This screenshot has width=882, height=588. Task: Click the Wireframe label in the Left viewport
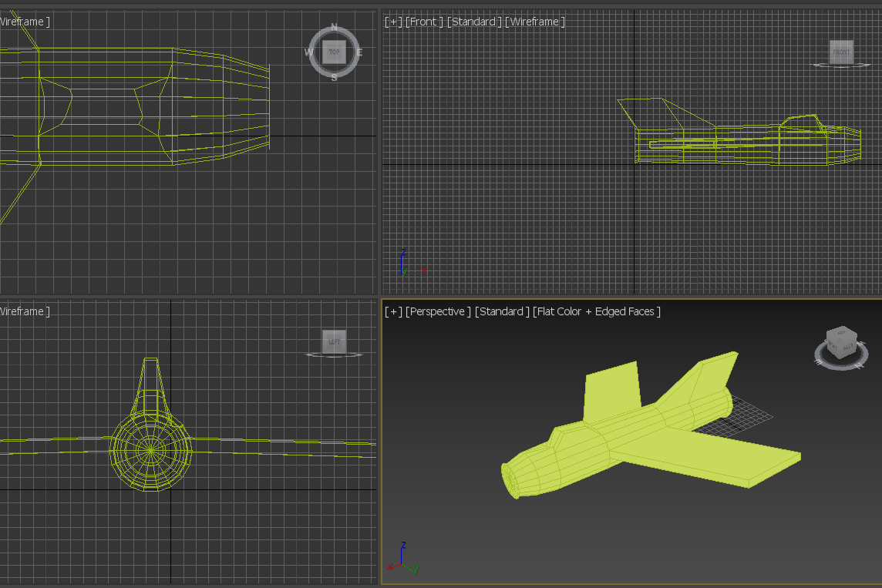(x=24, y=311)
